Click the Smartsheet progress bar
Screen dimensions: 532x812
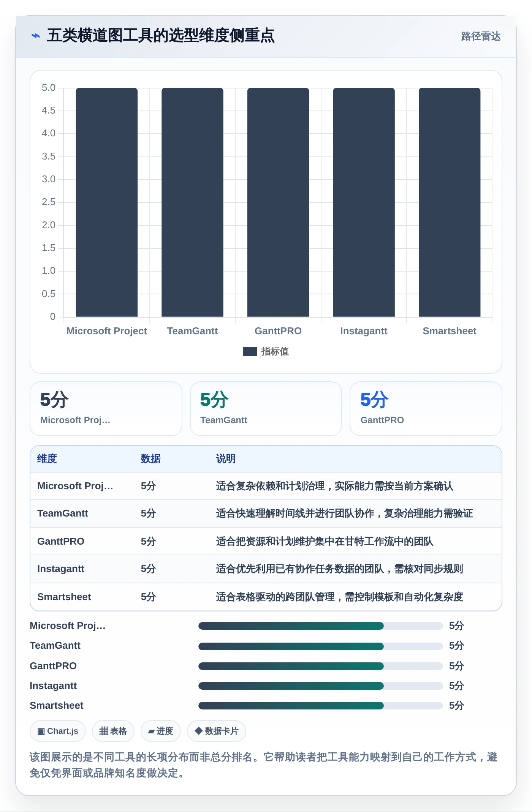click(x=320, y=705)
